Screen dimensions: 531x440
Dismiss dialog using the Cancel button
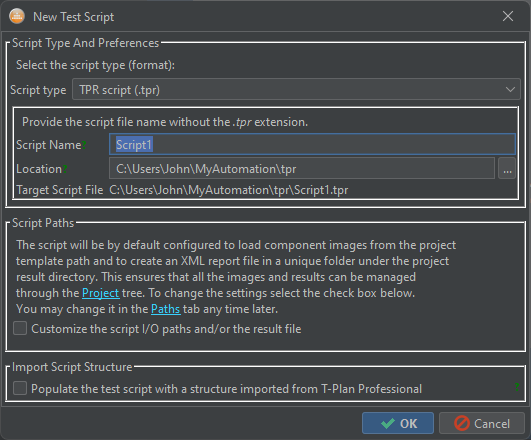[x=482, y=423]
